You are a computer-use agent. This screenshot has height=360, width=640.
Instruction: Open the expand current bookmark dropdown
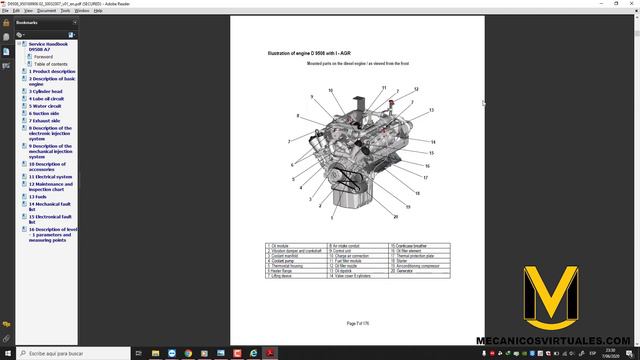(x=71, y=35)
